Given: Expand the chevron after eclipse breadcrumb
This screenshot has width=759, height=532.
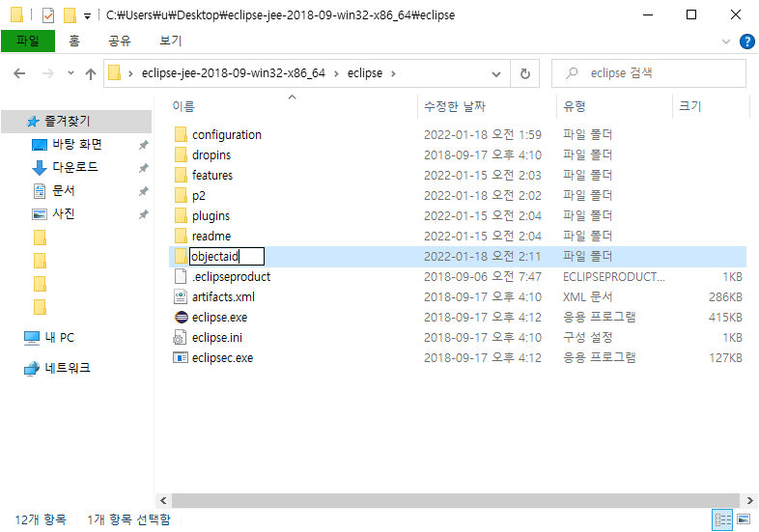Looking at the screenshot, I should [x=393, y=73].
